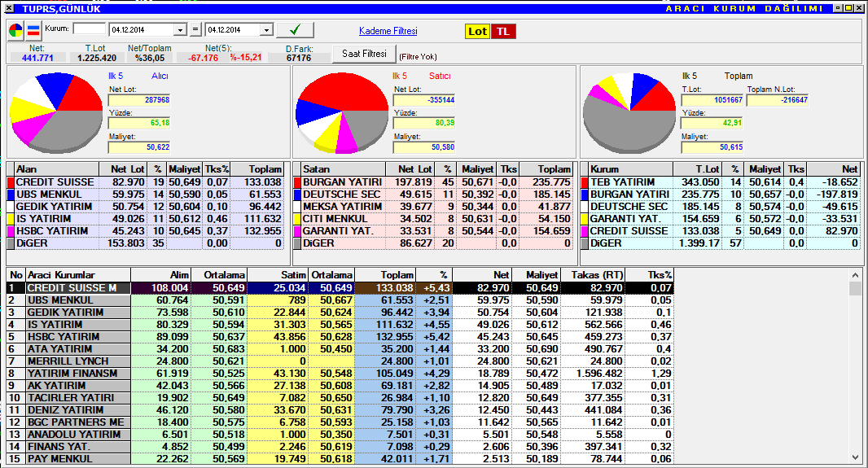
Task: Open the end date dropdown
Action: pyautogui.click(x=265, y=30)
